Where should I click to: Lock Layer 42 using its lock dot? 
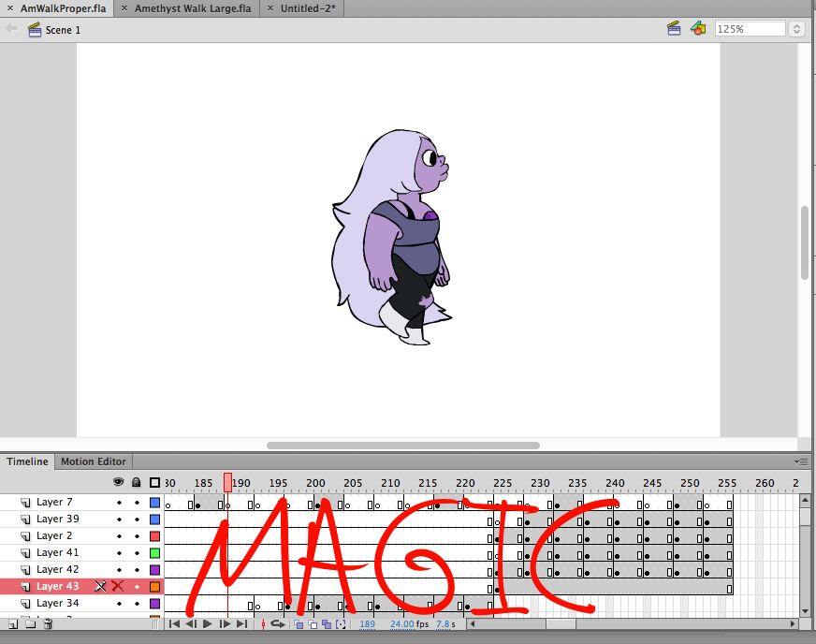(137, 569)
